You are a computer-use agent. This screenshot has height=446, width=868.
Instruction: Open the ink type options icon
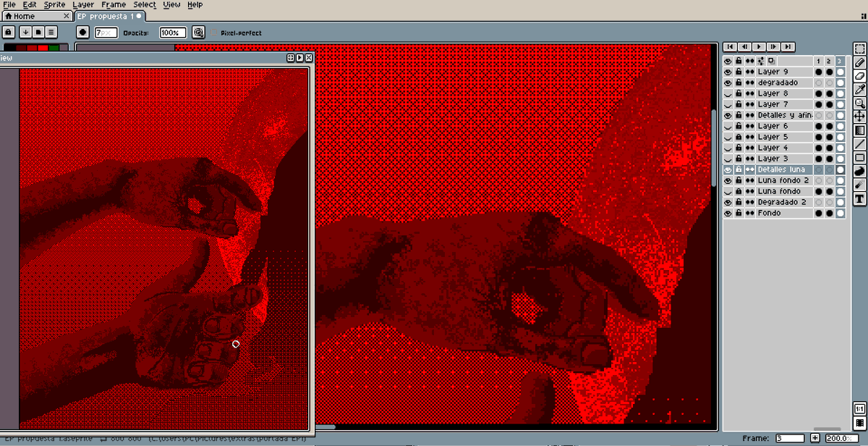pos(198,33)
